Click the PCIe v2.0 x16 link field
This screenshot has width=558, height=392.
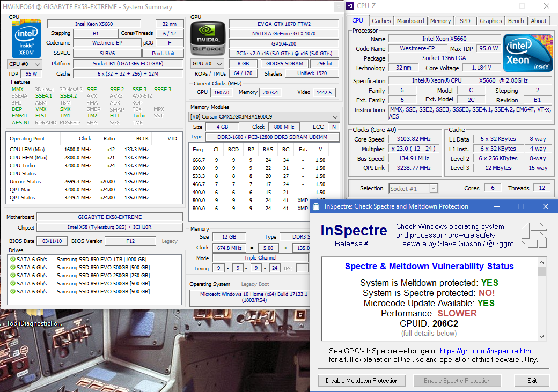tap(284, 54)
